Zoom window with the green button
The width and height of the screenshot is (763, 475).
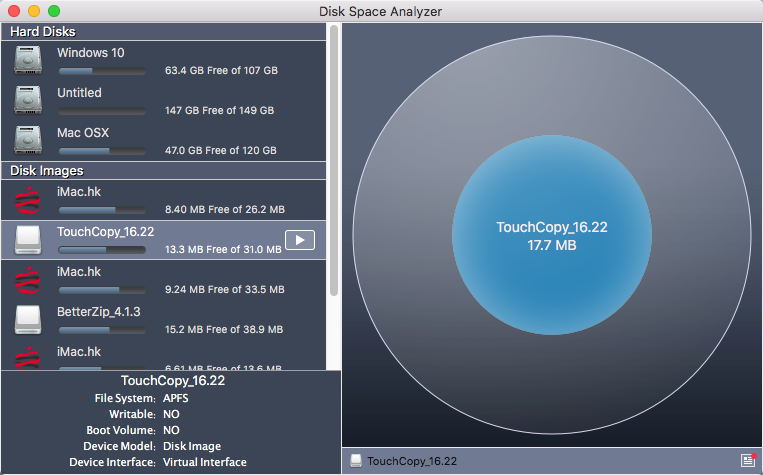(54, 11)
